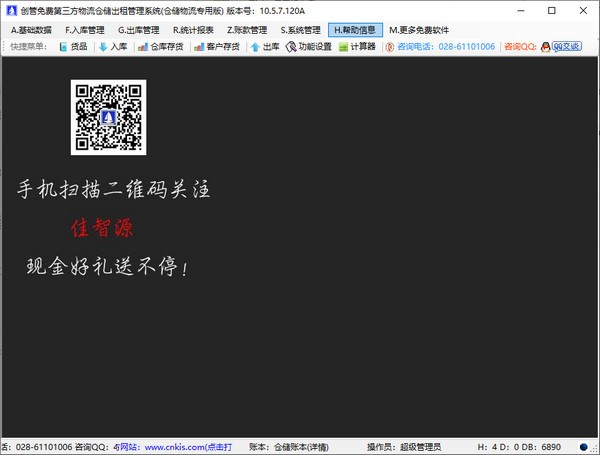Viewport: 600px width, 455px height.
Task: Click the QQ交谈 chat button
Action: pos(567,47)
